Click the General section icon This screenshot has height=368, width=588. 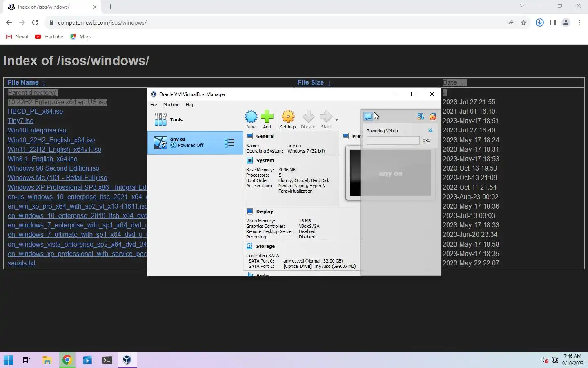pyautogui.click(x=250, y=136)
